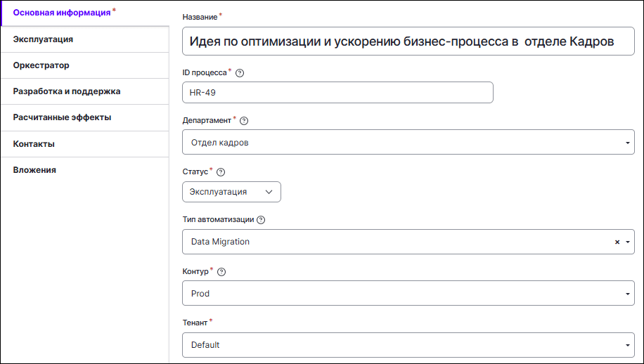Viewport: 644px width, 364px height.
Task: Open the Статус dropdown set to Эксплуатация
Action: tap(231, 191)
